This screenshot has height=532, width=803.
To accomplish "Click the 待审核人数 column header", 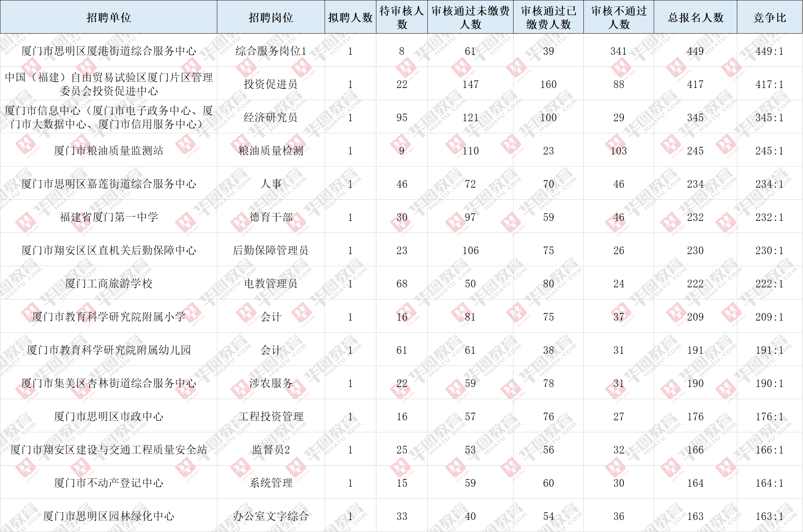I will (x=402, y=17).
